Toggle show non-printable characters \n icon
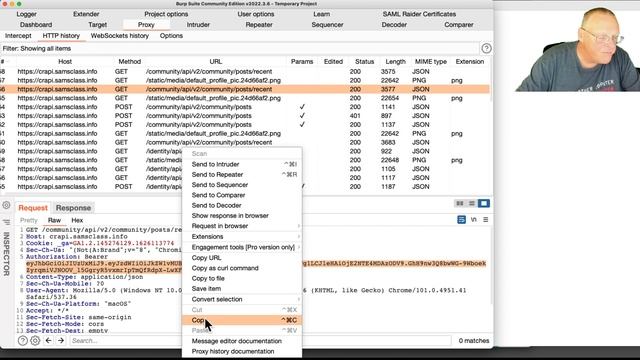640x360 pixels. point(473,220)
